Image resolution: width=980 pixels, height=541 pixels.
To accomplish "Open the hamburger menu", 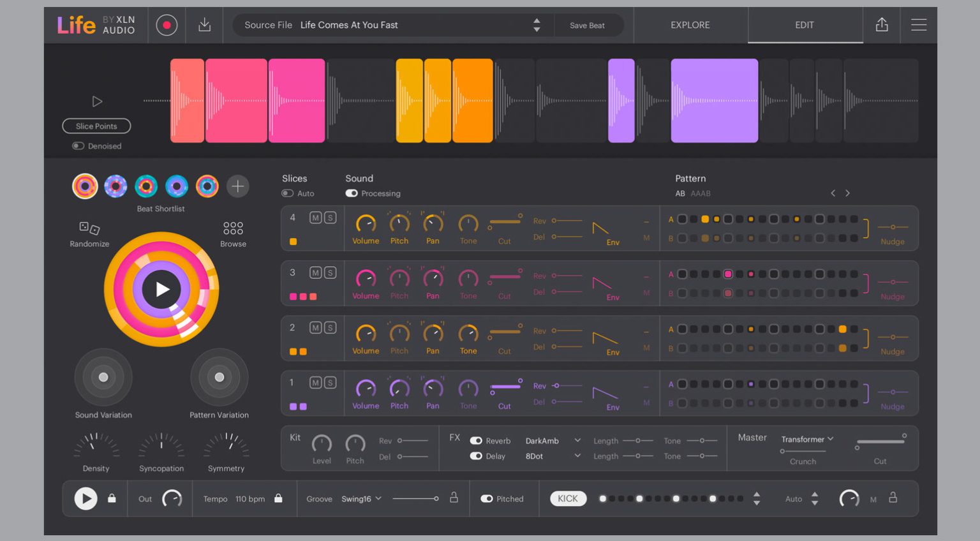I will pos(919,25).
